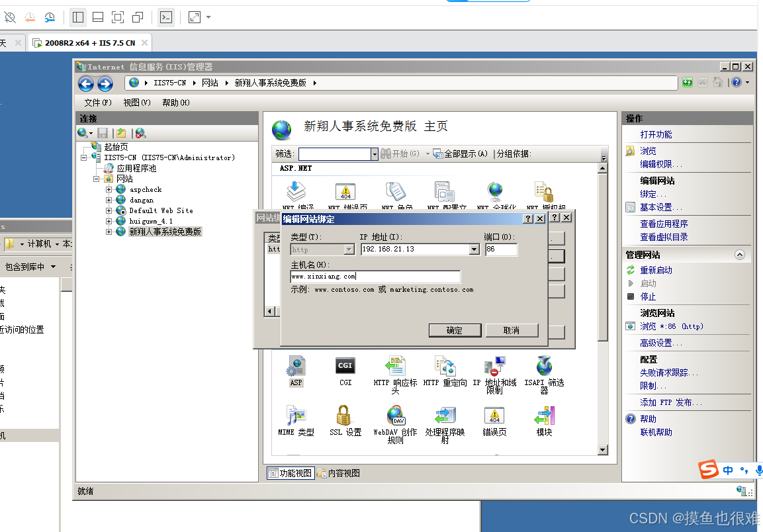This screenshot has width=763, height=532.
Task: Select 起始页 in the connections tree
Action: click(116, 147)
